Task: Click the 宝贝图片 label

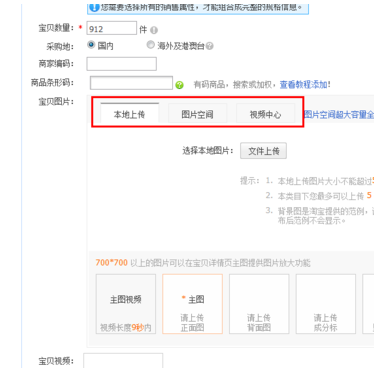Action: tap(56, 102)
